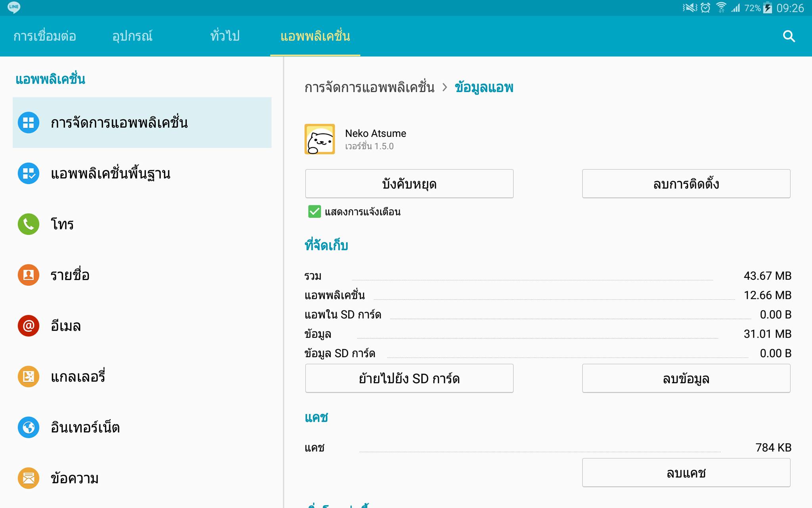Tap the green phone (โทร) icon
The height and width of the screenshot is (508, 812).
click(29, 224)
